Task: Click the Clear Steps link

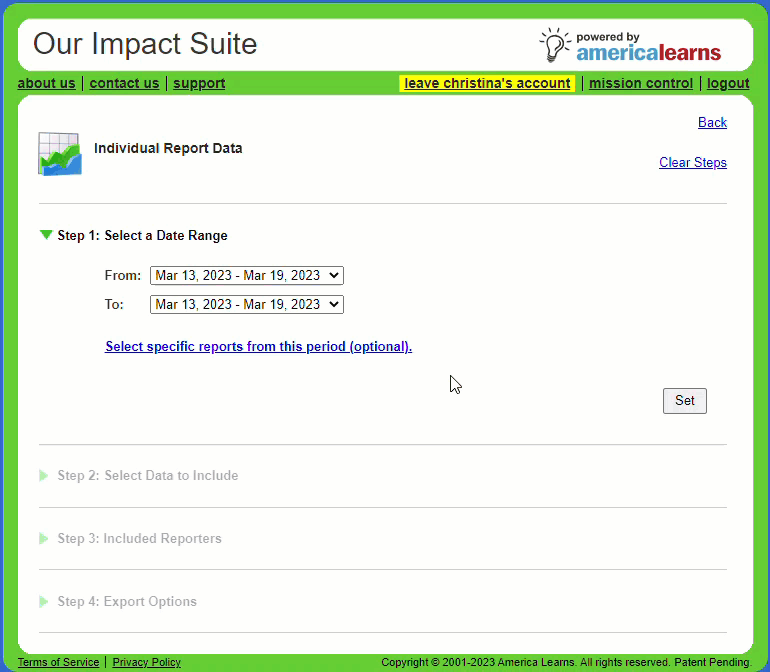Action: point(692,162)
